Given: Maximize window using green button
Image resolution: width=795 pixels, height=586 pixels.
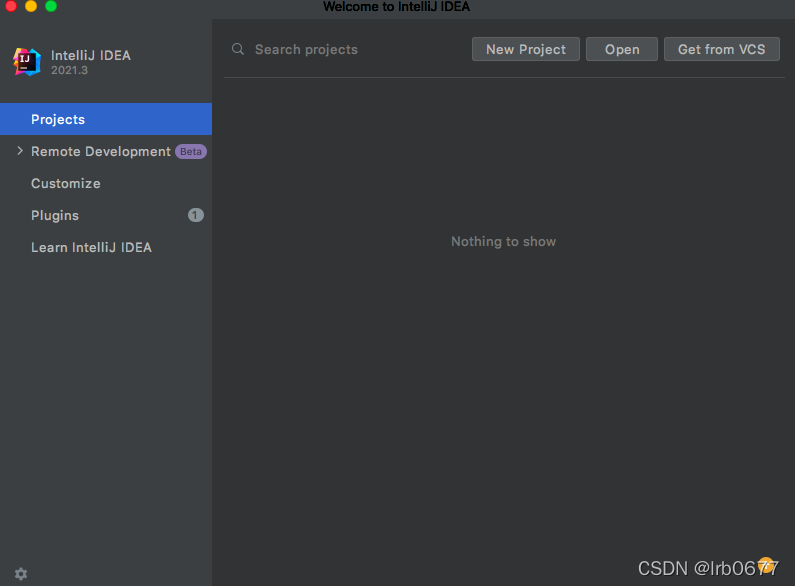Looking at the screenshot, I should pos(51,6).
